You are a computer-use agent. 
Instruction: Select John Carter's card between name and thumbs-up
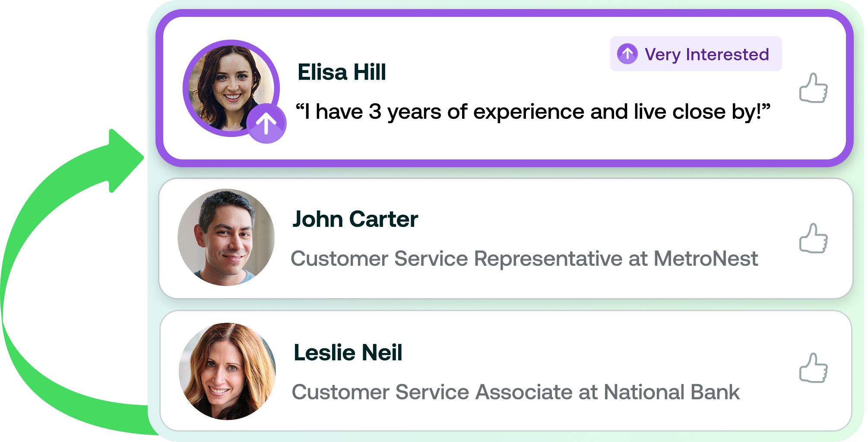click(605, 219)
